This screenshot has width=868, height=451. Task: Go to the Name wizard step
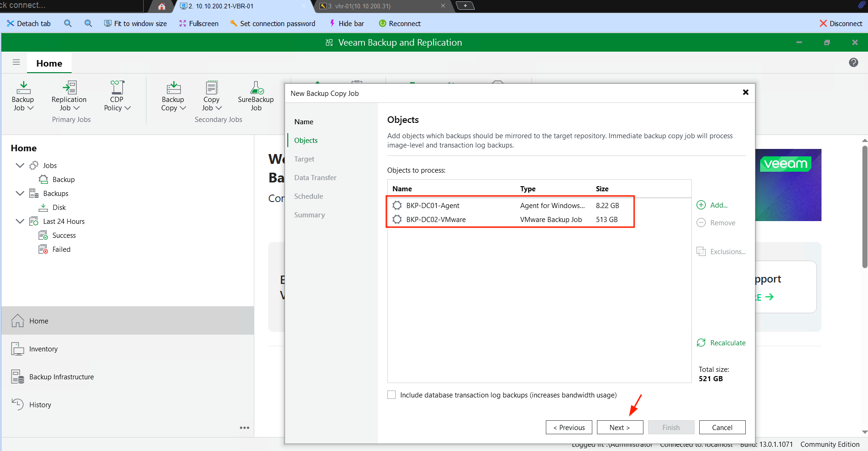pos(304,121)
